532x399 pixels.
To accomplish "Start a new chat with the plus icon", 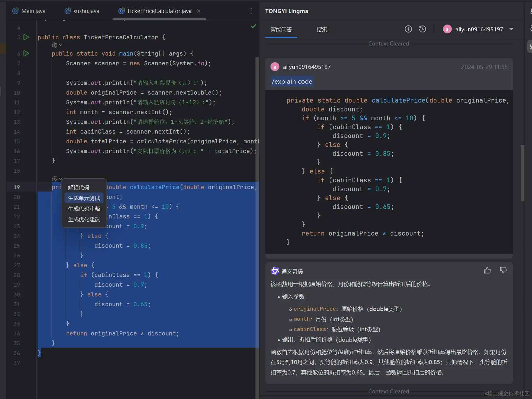I will coord(408,29).
